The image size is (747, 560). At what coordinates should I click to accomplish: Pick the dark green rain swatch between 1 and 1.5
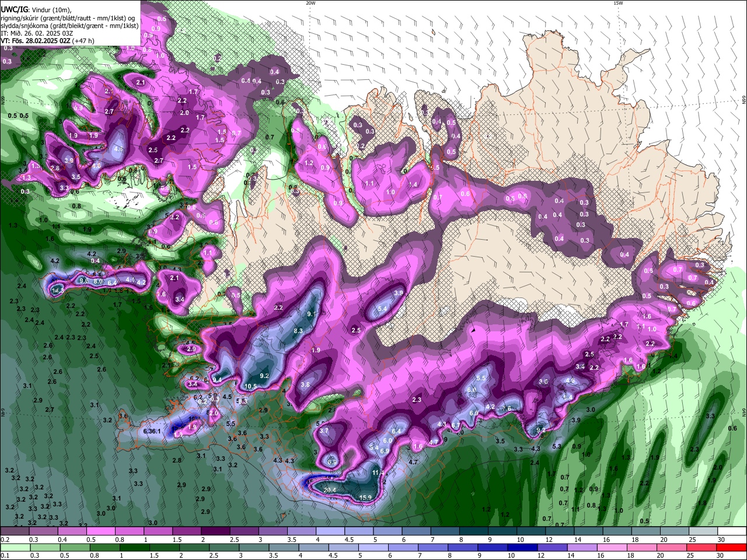coord(134,547)
